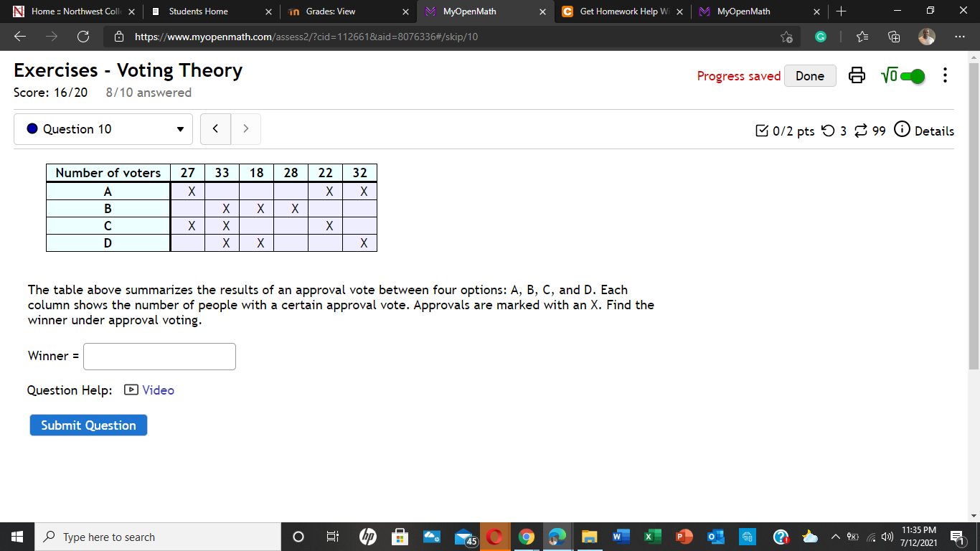The height and width of the screenshot is (551, 980).
Task: Click the blue answered-question dot indicator
Action: click(x=31, y=129)
